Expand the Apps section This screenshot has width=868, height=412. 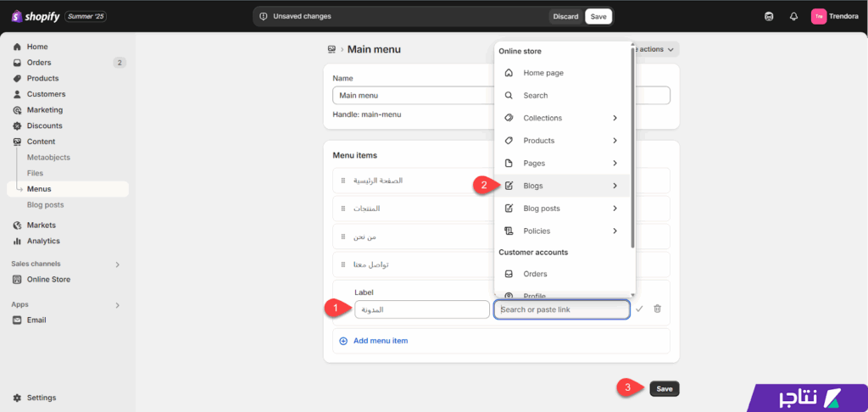(117, 304)
